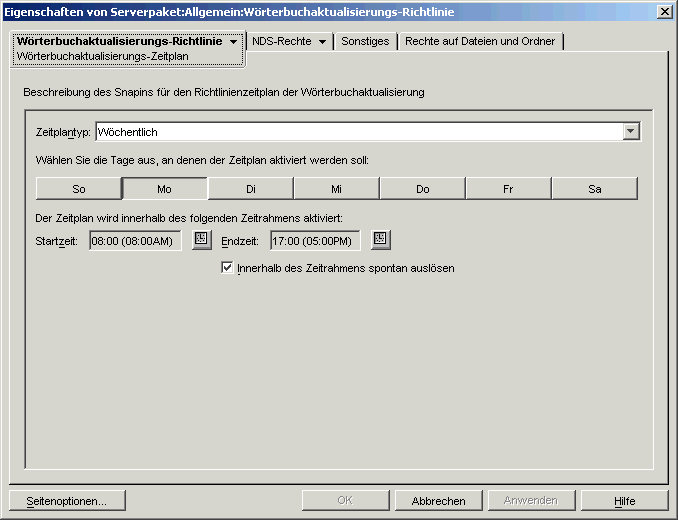Toggle the So (Sunday) day button
678x520 pixels.
(x=78, y=189)
